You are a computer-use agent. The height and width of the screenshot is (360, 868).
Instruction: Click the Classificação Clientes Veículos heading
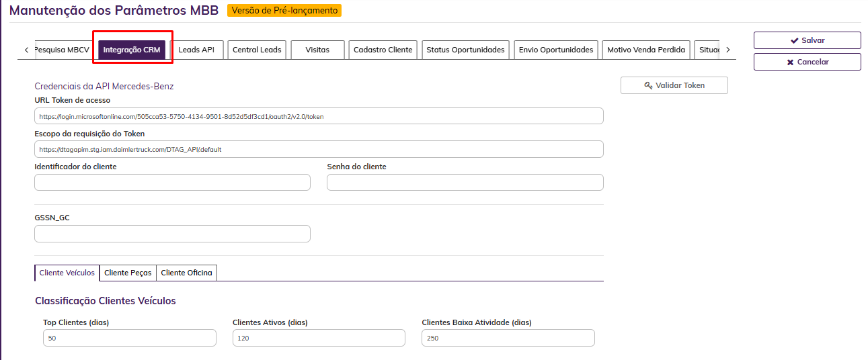pyautogui.click(x=106, y=301)
